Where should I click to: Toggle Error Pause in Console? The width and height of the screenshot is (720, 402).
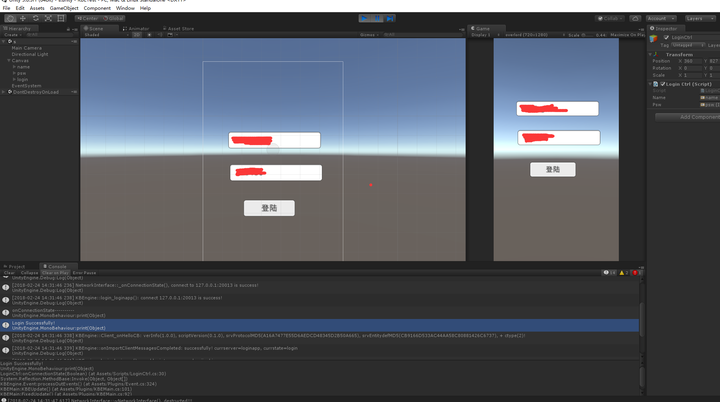coord(84,273)
